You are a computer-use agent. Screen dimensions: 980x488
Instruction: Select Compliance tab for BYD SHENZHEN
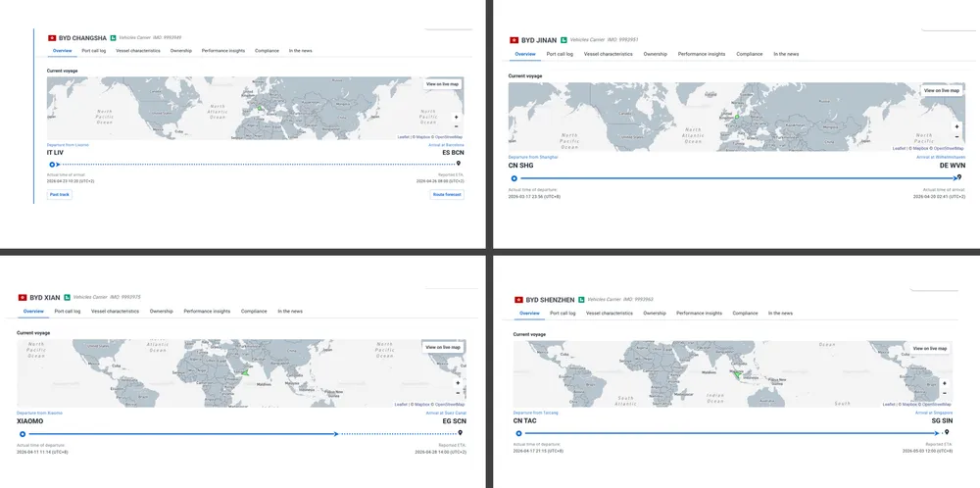point(745,314)
